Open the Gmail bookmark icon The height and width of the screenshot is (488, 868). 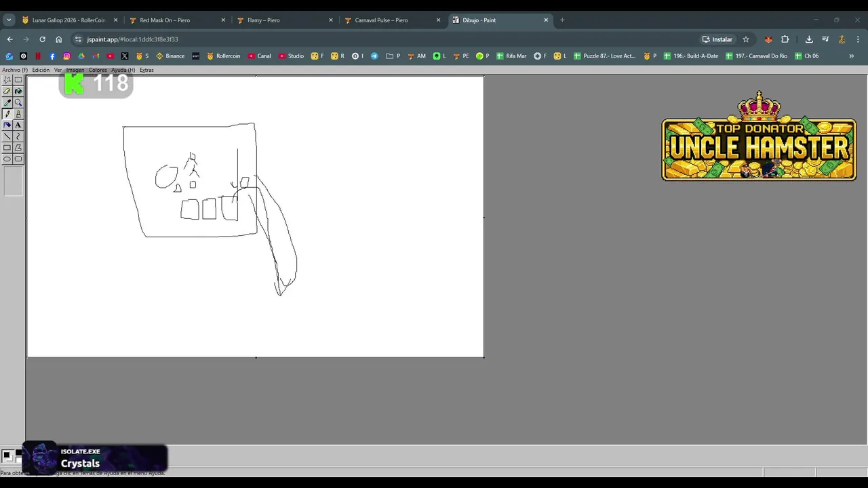pyautogui.click(x=96, y=56)
